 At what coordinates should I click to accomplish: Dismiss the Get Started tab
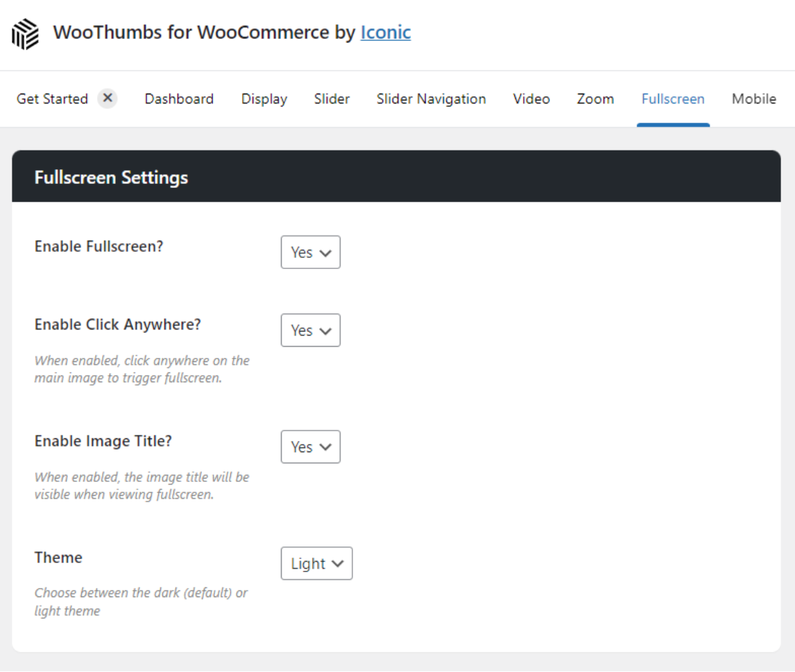108,98
